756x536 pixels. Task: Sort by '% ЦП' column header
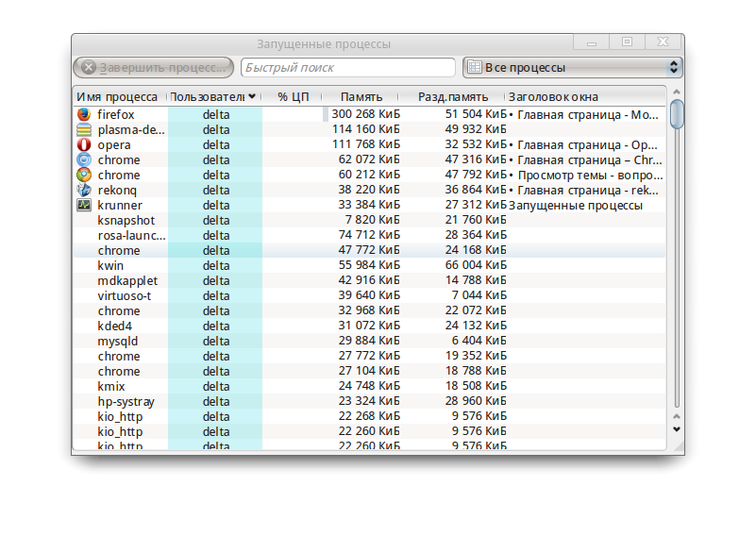click(x=294, y=97)
